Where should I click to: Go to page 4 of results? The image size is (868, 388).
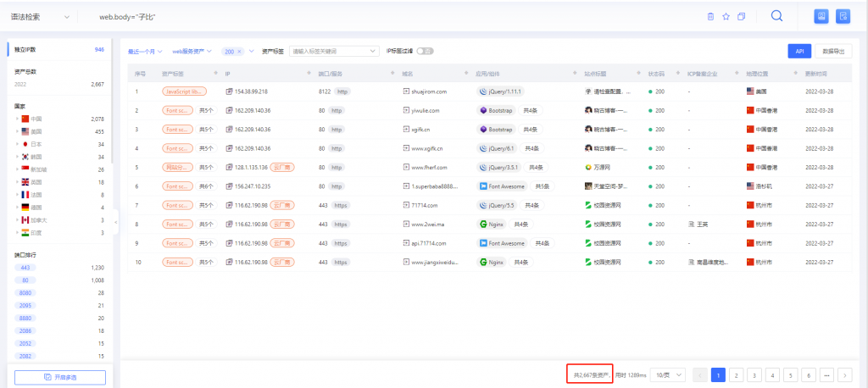[x=772, y=375]
